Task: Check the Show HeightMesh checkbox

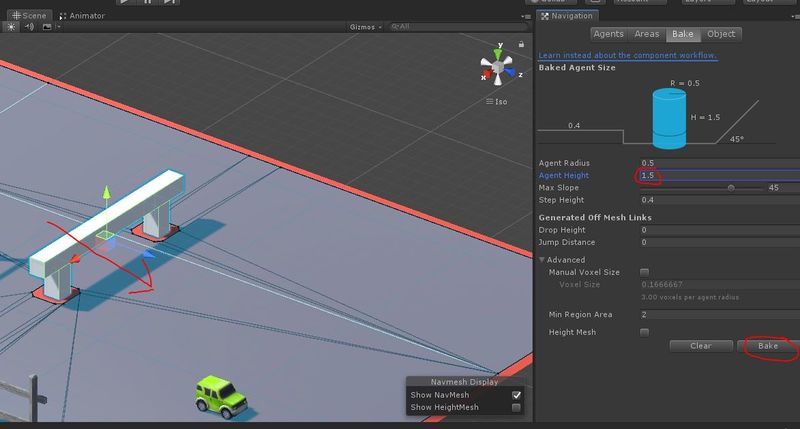Action: pos(516,408)
